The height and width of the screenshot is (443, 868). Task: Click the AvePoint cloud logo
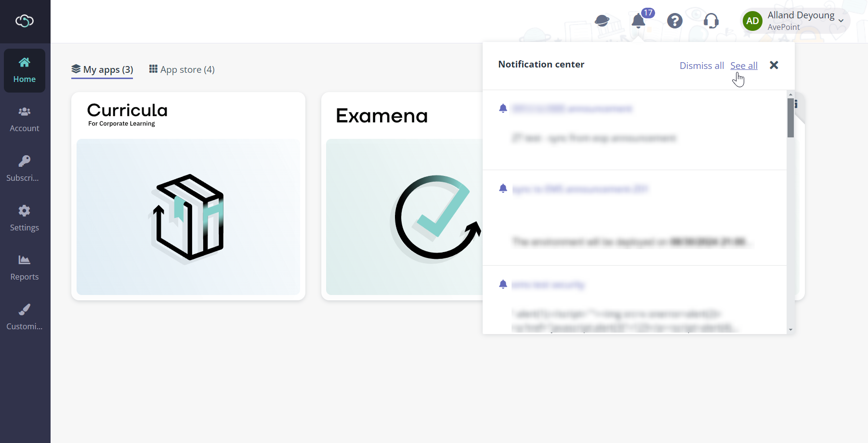(25, 21)
